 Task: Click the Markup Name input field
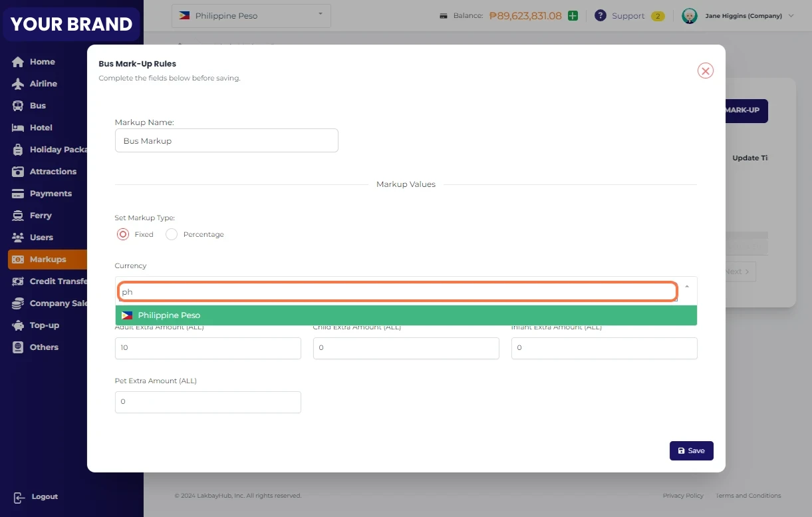point(226,141)
